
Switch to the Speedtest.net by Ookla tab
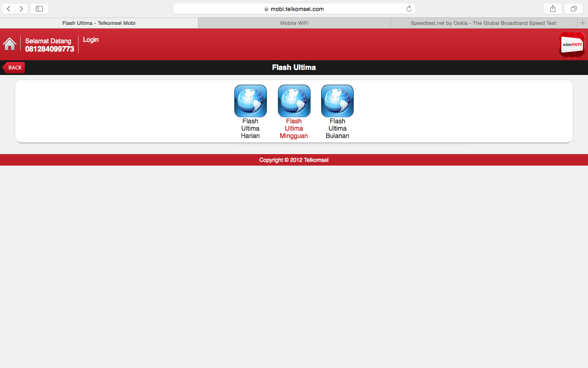484,23
